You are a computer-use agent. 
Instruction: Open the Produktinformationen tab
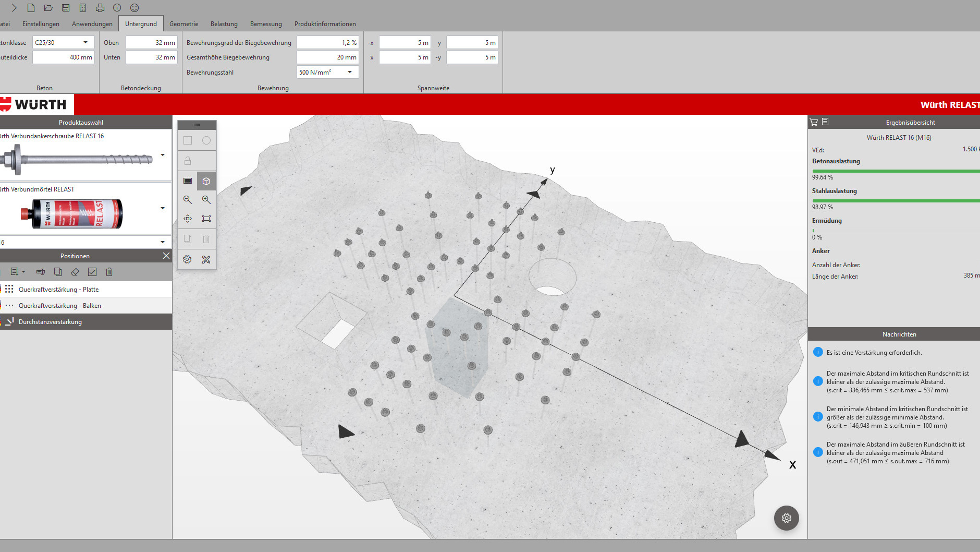point(325,24)
